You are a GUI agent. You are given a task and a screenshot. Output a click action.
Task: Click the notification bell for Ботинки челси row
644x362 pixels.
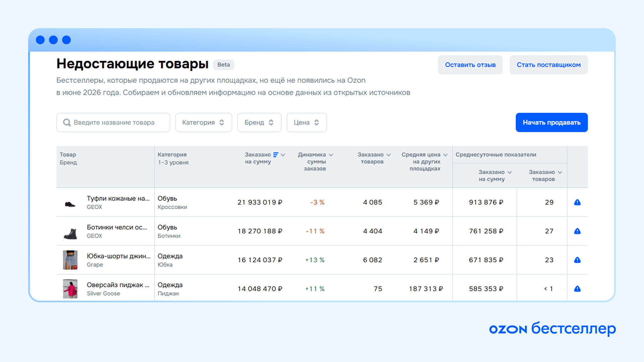point(577,231)
